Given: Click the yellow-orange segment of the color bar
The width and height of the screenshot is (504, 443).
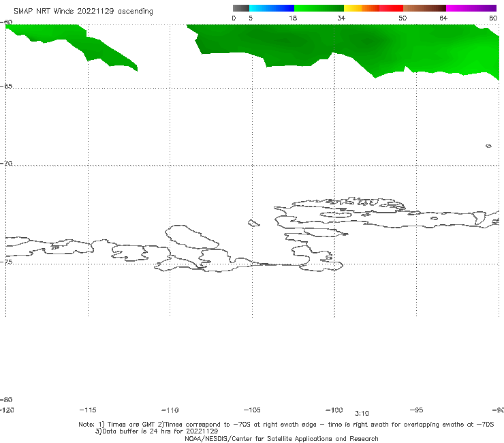Looking at the screenshot, I should coord(361,8).
